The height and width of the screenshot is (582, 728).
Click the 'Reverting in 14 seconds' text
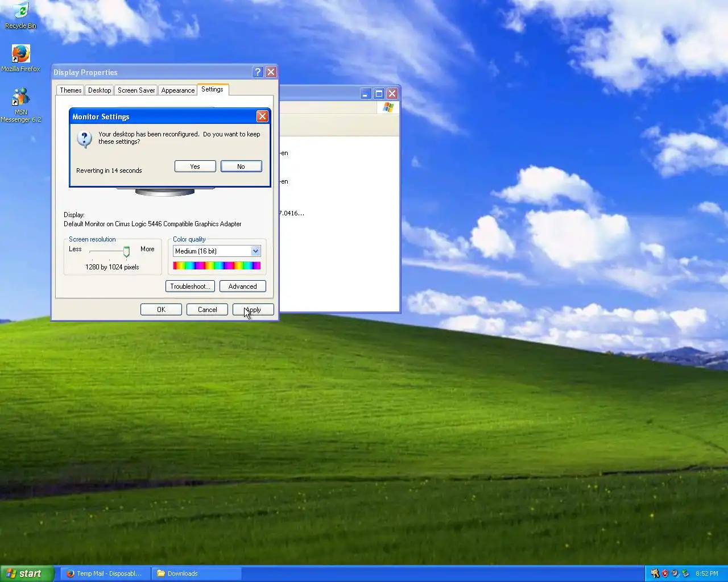pyautogui.click(x=109, y=171)
